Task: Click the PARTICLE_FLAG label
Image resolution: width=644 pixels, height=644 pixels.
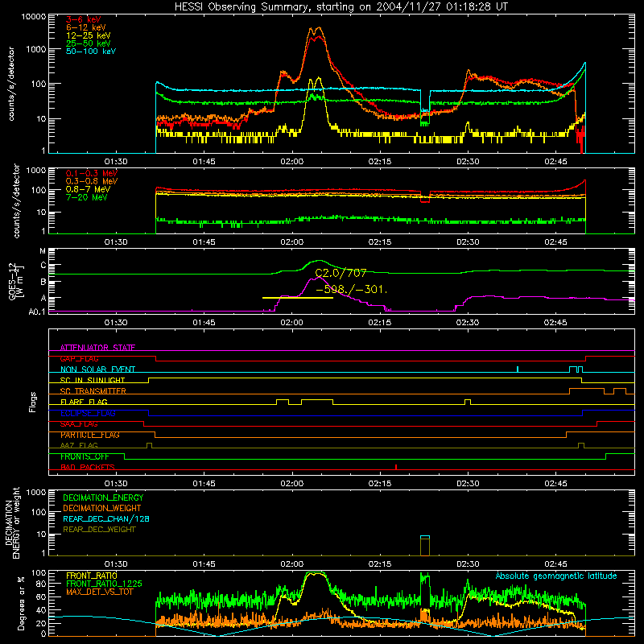Action: click(90, 435)
